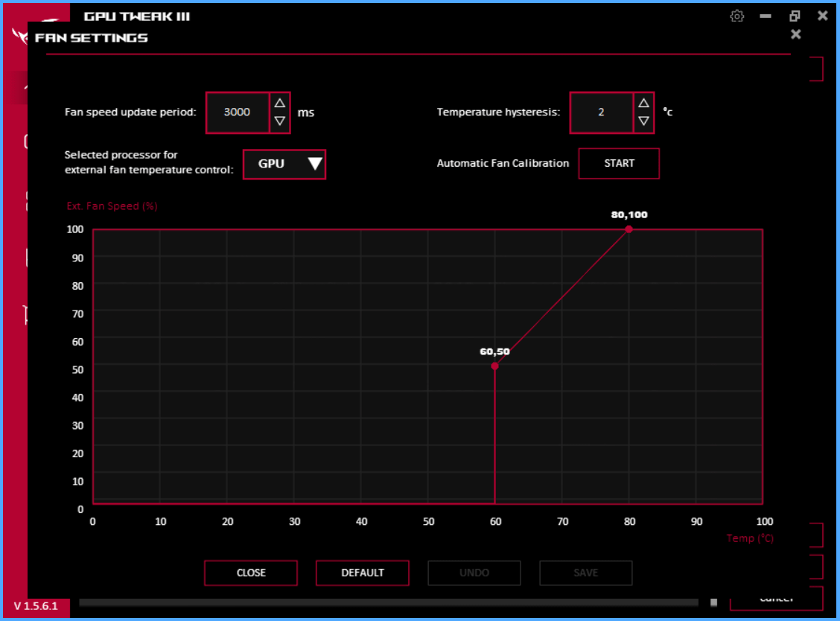Reset fan curve with DEFAULT button
The image size is (840, 621).
363,573
